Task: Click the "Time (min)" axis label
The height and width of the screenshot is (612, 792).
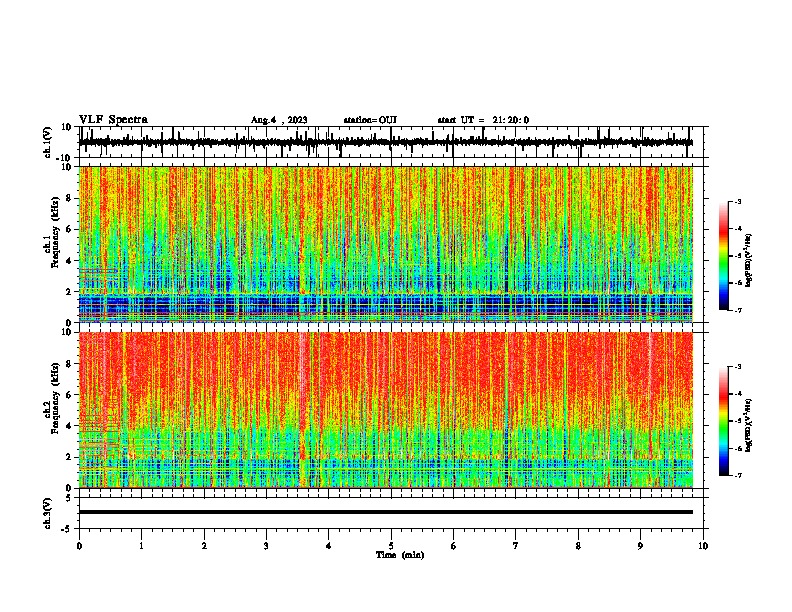Action: 400,555
